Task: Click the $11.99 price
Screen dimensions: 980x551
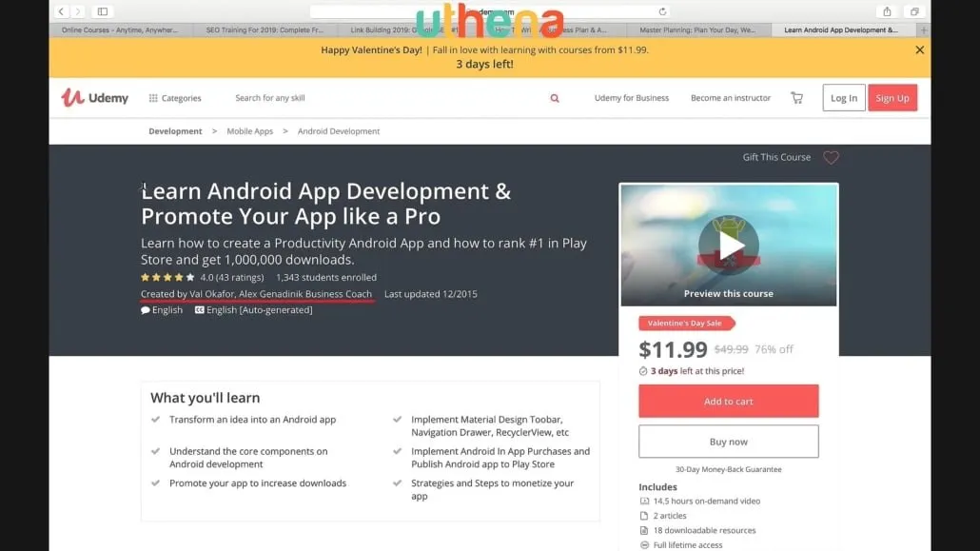Action: (673, 349)
